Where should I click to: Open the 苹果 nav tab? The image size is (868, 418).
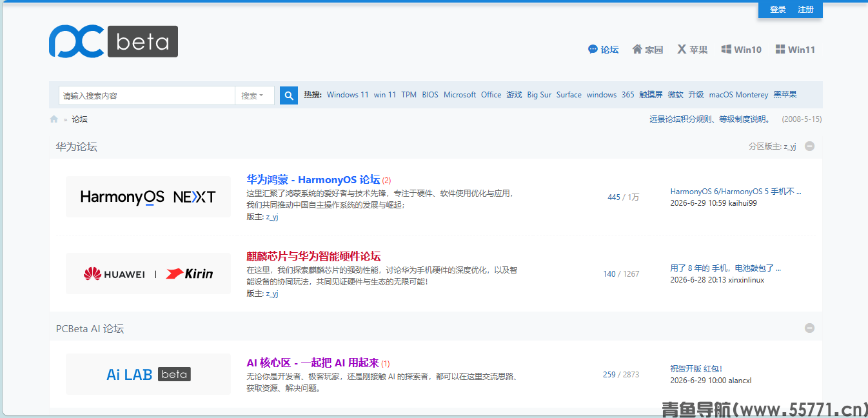pyautogui.click(x=693, y=50)
